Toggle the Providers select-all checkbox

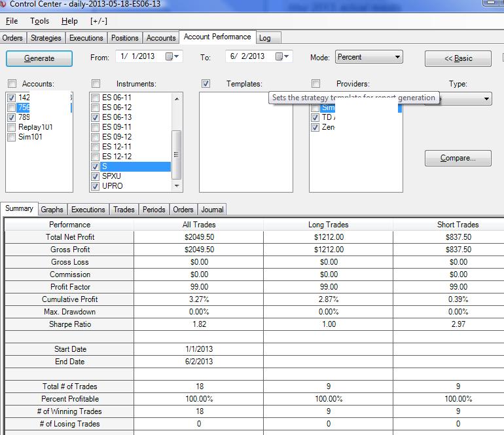(x=315, y=84)
